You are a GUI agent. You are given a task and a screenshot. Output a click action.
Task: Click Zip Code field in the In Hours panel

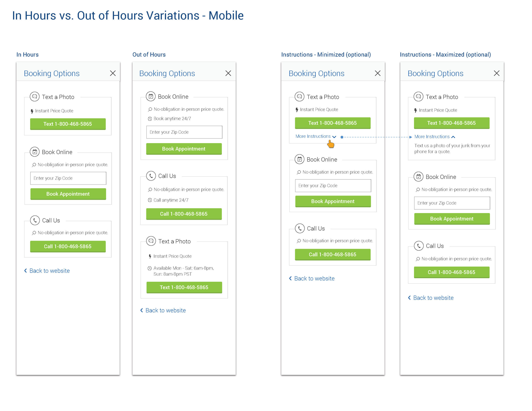[68, 178]
